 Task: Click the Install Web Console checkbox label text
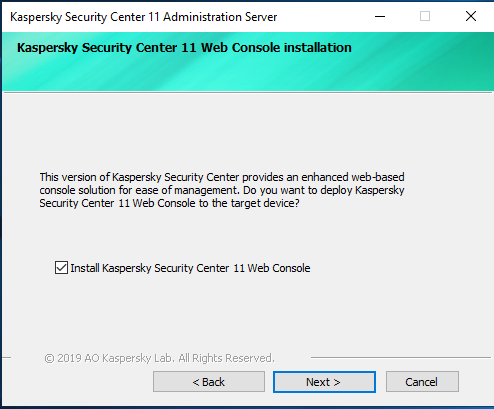coord(190,268)
